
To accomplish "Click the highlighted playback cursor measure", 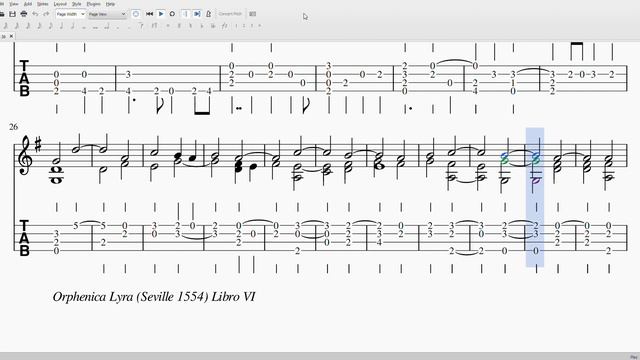I will 535,198.
